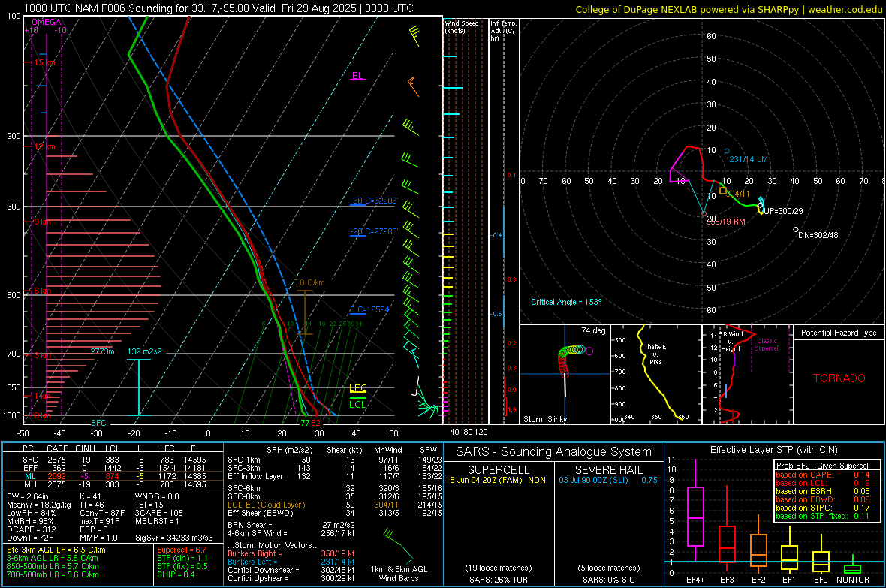Click the UP=300/29 Corfidi vector label
Screen dimensions: 886x588
click(x=783, y=211)
